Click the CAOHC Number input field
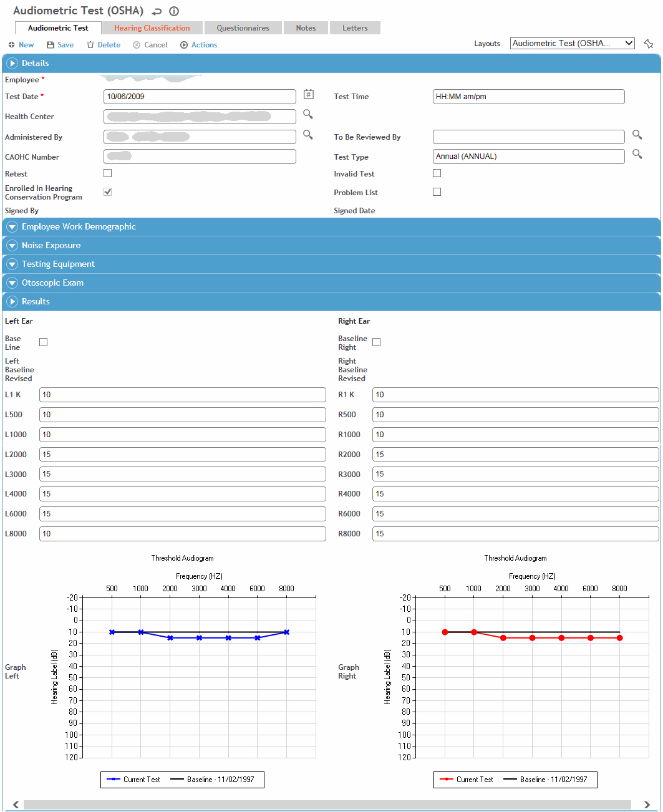This screenshot has width=663, height=812. coord(200,157)
